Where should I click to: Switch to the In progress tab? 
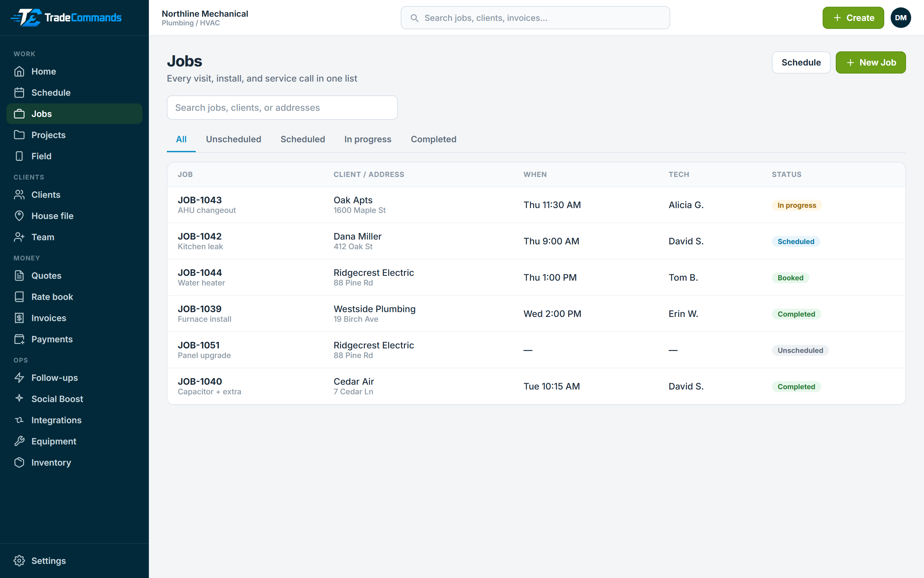coord(368,139)
